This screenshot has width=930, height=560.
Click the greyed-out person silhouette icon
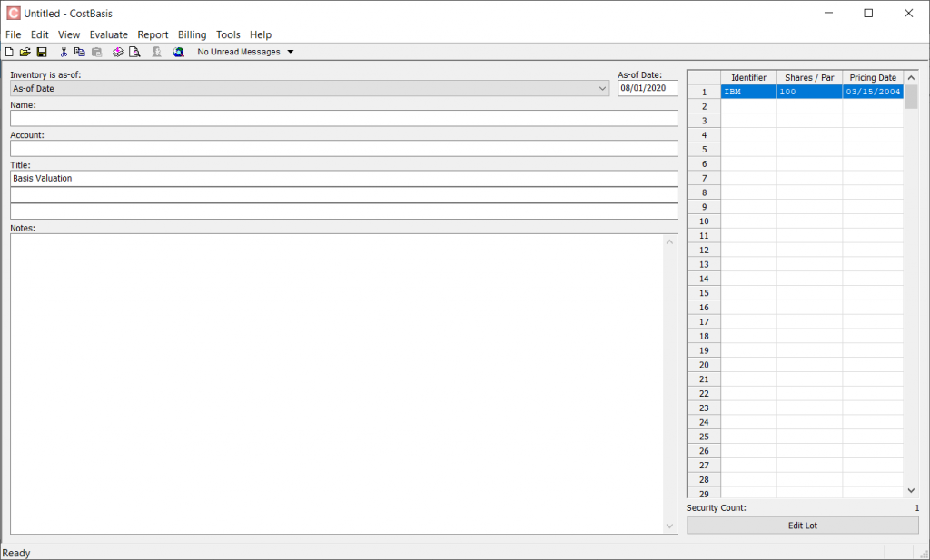[156, 52]
